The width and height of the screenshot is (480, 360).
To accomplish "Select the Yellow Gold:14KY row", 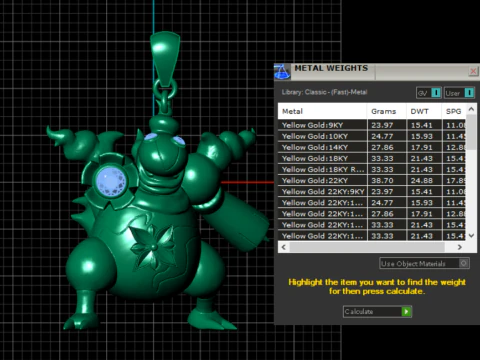I will (x=372, y=147).
